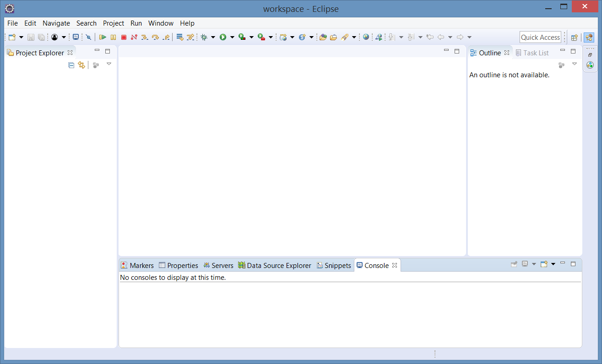Toggle Focus on Active Task in Project Explorer
Image resolution: width=602 pixels, height=364 pixels.
click(96, 65)
